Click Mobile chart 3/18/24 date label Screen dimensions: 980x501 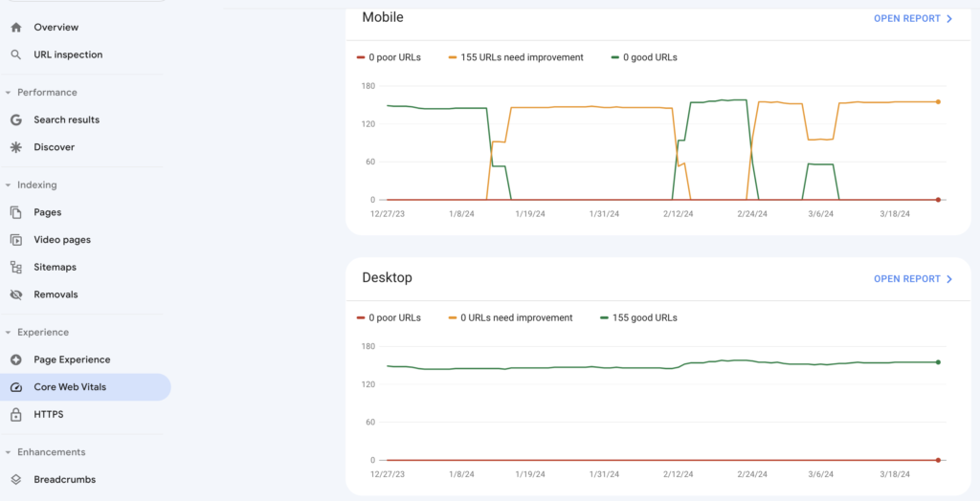click(x=895, y=213)
